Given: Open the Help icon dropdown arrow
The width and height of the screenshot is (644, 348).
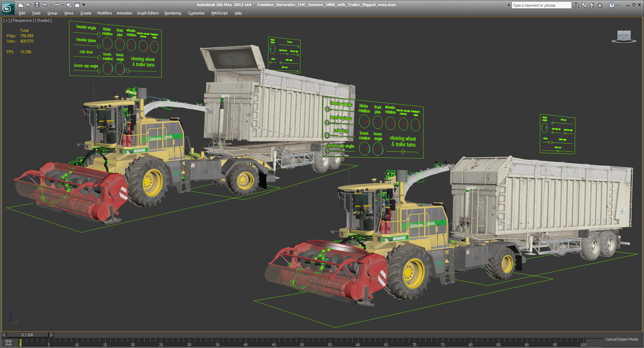Looking at the screenshot, I should [x=618, y=5].
